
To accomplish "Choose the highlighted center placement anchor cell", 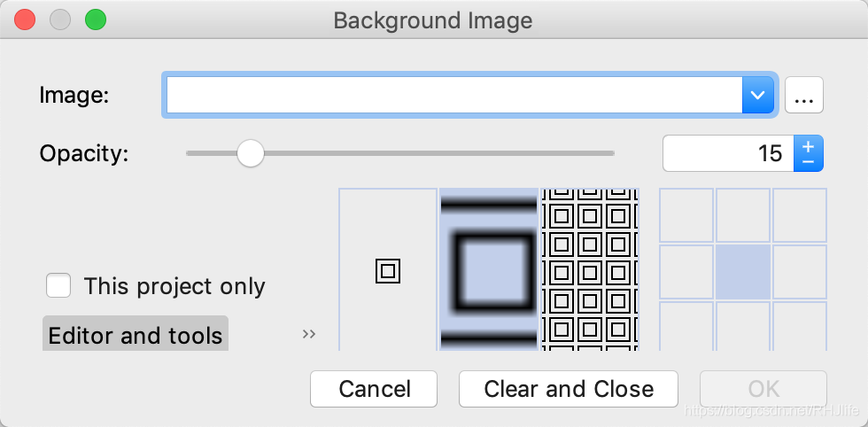I will click(742, 271).
